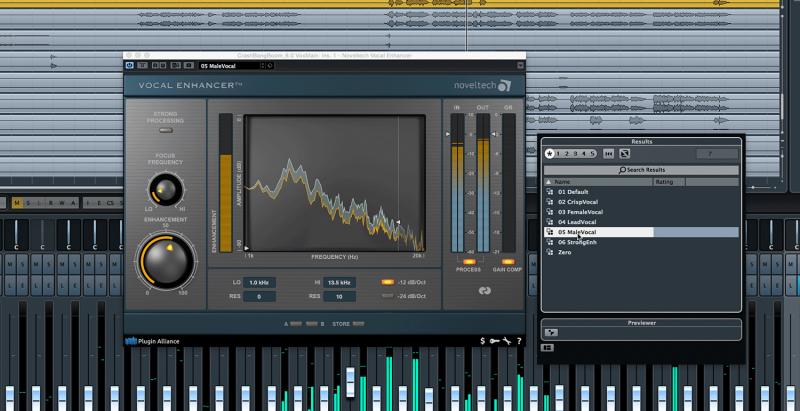Enable the -24 dB/Oct slope switch
This screenshot has height=411, width=800.
click(x=388, y=296)
